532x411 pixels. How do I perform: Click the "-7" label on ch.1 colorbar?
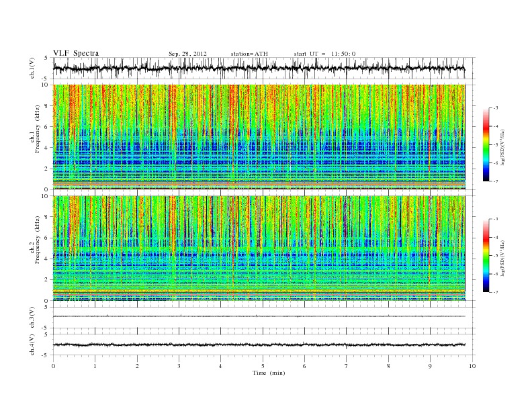tap(495, 181)
